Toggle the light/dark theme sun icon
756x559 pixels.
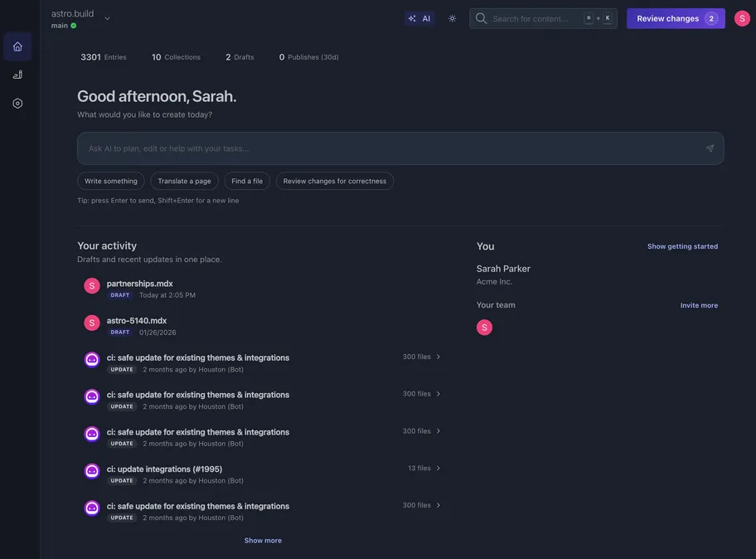[x=452, y=18]
